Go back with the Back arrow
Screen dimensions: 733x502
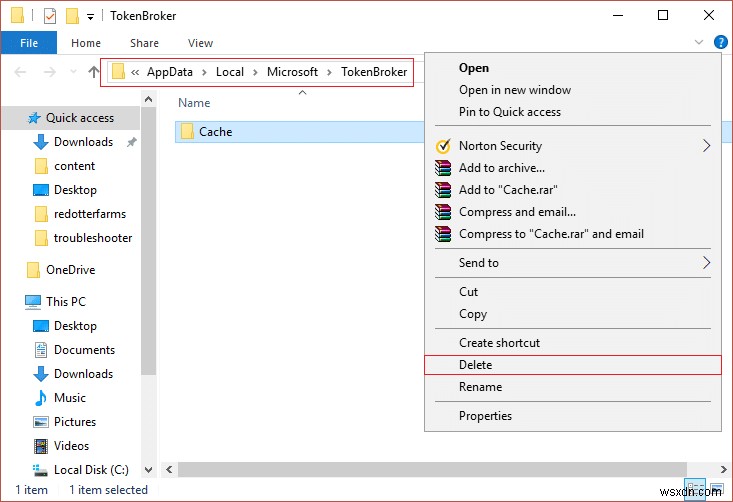(21, 72)
